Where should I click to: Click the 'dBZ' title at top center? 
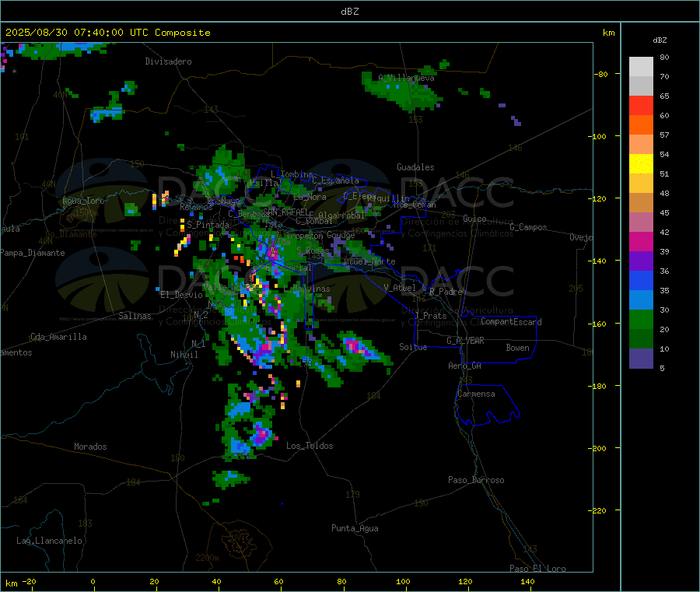(x=349, y=11)
